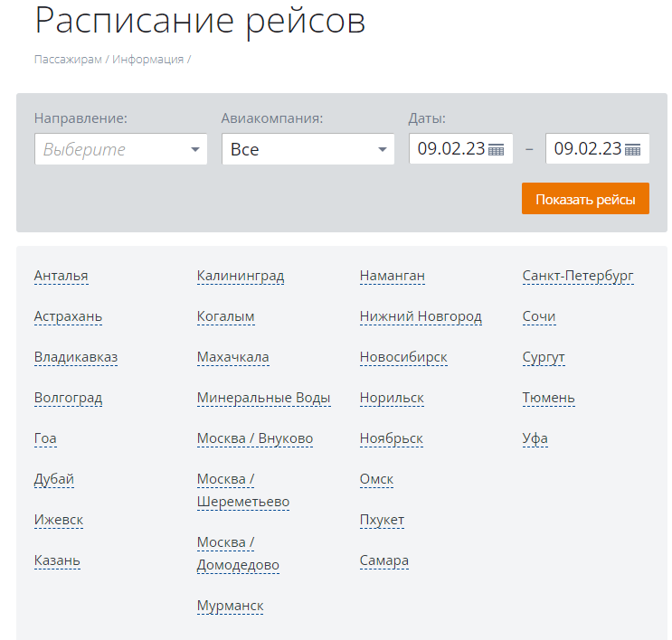Viewport: 672px width, 640px height.
Task: Select destination Астрахань
Action: (68, 316)
